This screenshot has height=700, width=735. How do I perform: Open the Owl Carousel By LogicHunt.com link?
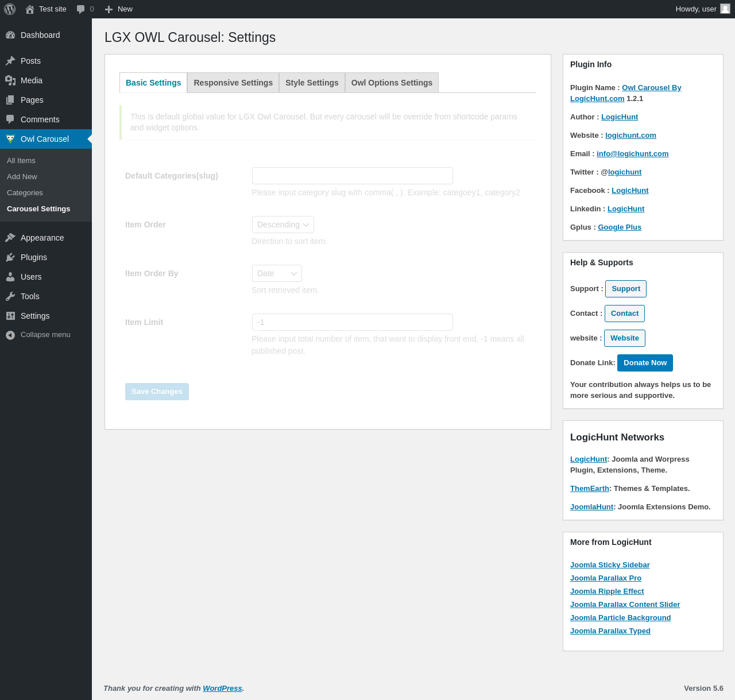click(626, 93)
